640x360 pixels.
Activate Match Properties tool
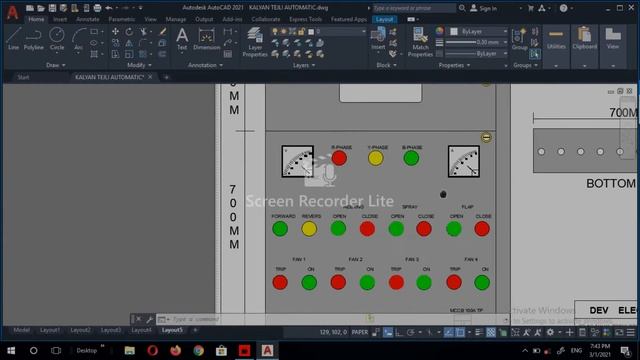coord(420,42)
